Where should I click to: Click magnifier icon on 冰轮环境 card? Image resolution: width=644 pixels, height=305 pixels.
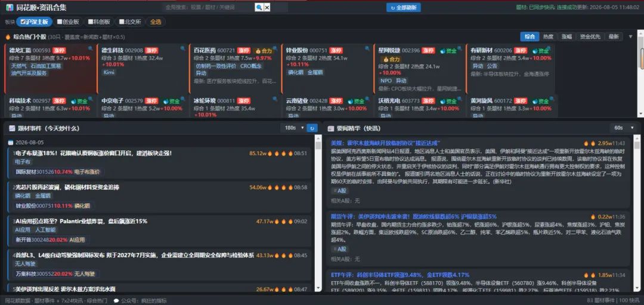(x=275, y=98)
